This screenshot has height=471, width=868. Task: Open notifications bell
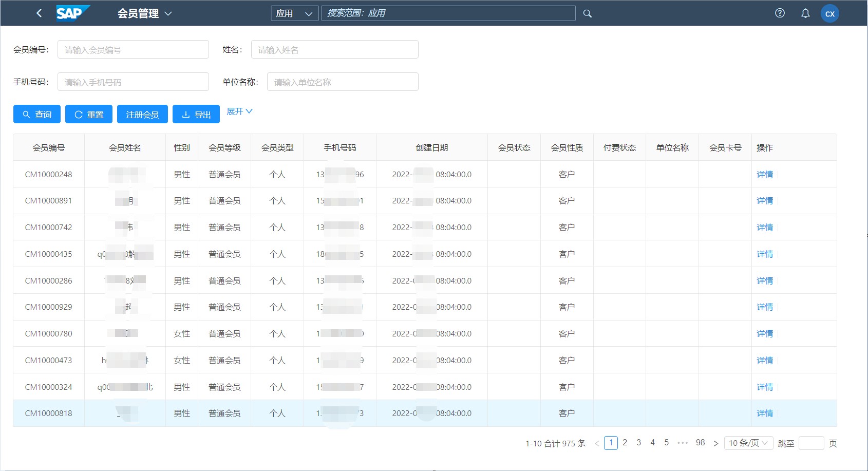click(805, 13)
